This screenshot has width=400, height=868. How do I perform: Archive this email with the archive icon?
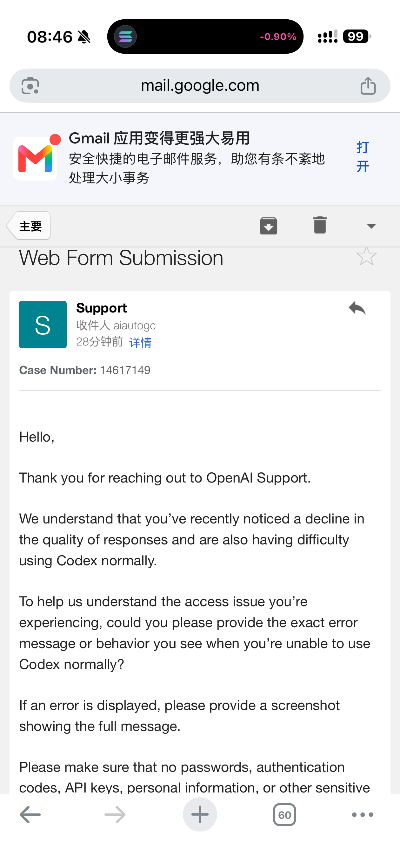click(x=269, y=226)
